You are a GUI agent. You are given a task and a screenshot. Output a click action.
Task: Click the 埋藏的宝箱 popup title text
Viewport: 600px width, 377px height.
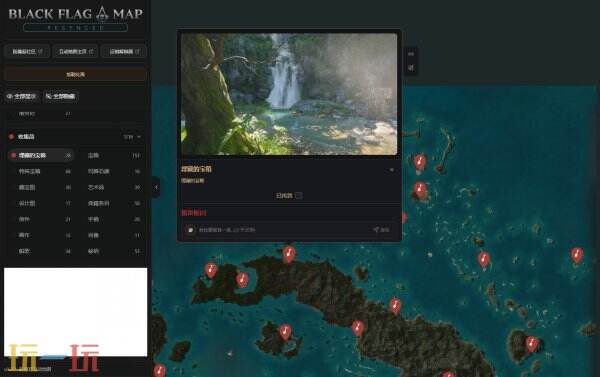pyautogui.click(x=196, y=169)
